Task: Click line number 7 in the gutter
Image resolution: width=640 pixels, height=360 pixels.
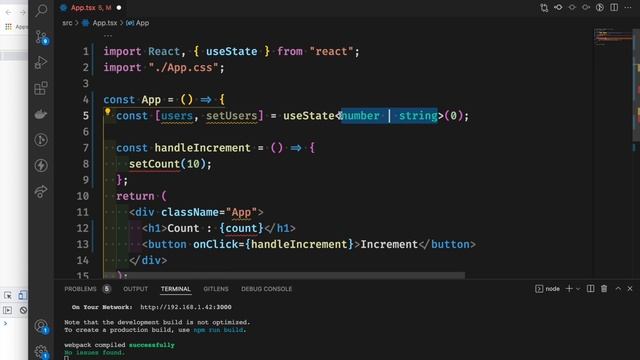Action: tap(85, 148)
